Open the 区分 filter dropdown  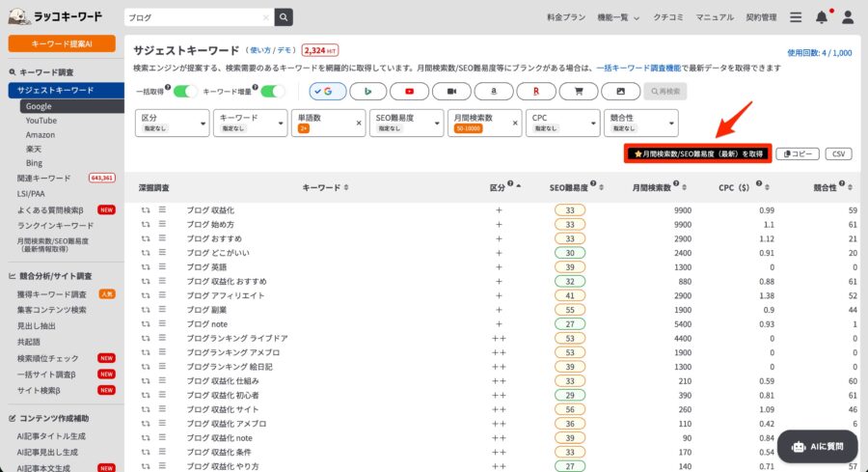173,123
